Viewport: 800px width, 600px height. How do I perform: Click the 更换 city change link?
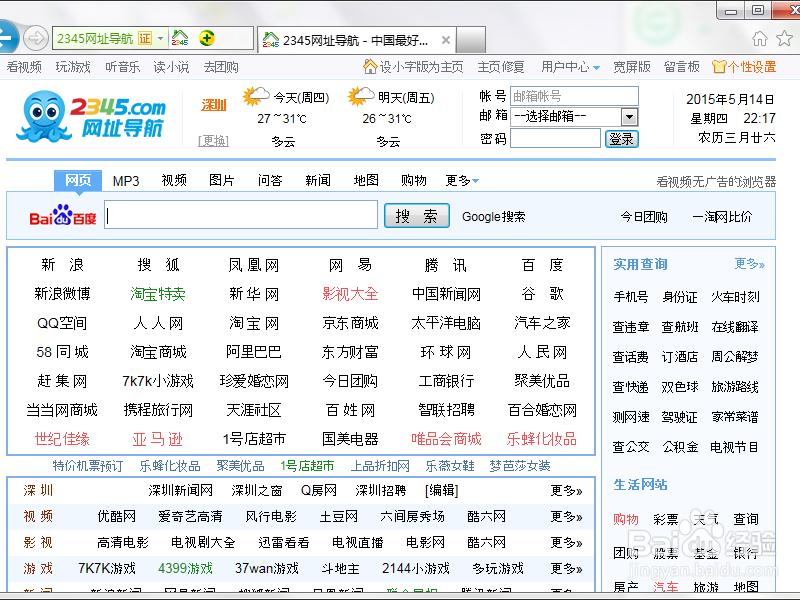tap(213, 141)
